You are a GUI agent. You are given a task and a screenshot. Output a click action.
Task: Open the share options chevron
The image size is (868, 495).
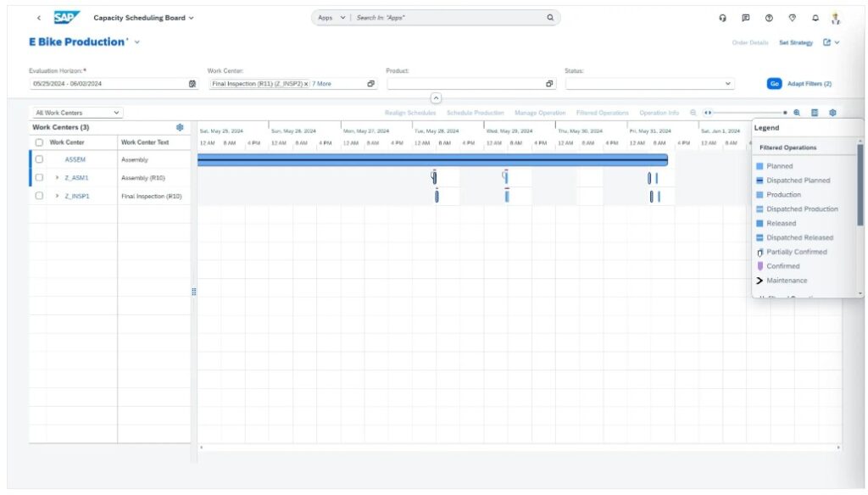click(837, 42)
